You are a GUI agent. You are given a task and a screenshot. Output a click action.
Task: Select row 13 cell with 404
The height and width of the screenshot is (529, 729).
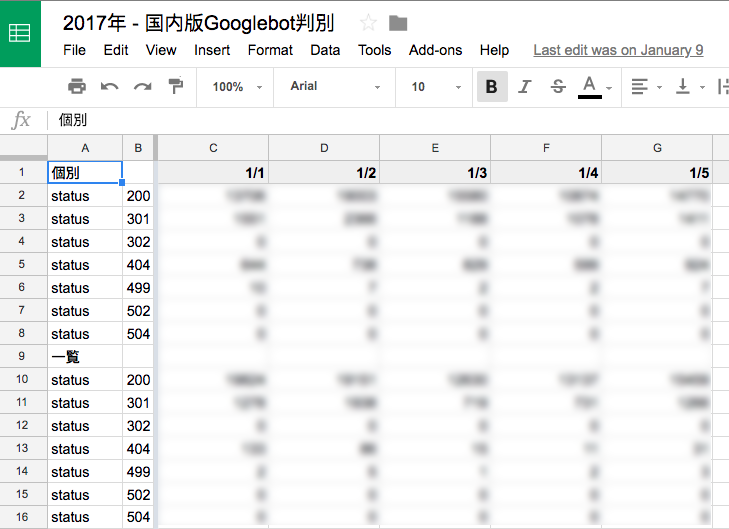(x=138, y=449)
